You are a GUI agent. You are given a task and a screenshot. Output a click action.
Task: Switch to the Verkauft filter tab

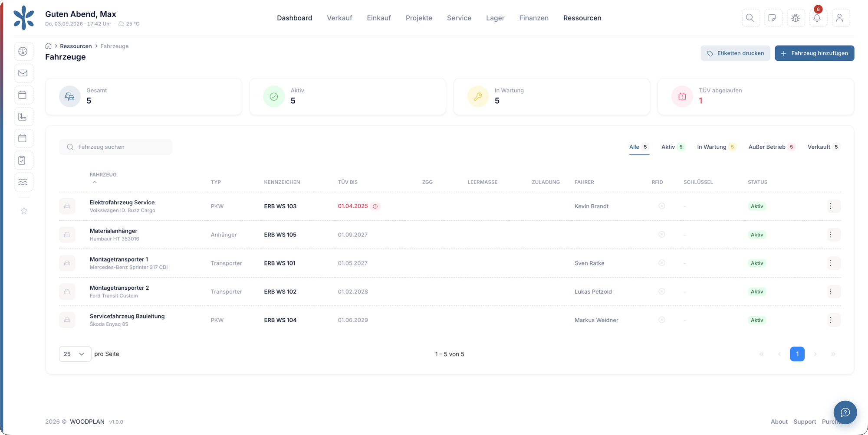coord(824,147)
